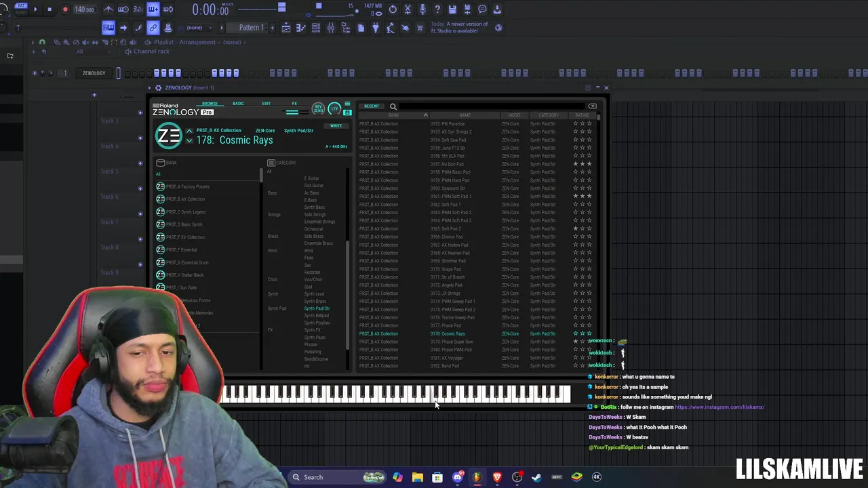The width and height of the screenshot is (868, 488).
Task: Click the download content library icon
Action: (x=497, y=9)
